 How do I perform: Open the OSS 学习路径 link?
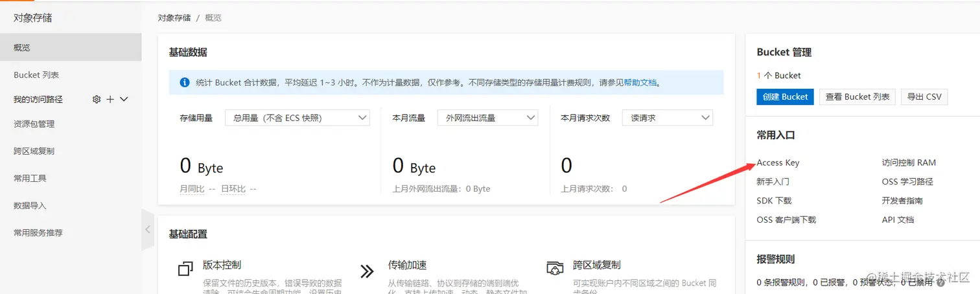pyautogui.click(x=907, y=182)
